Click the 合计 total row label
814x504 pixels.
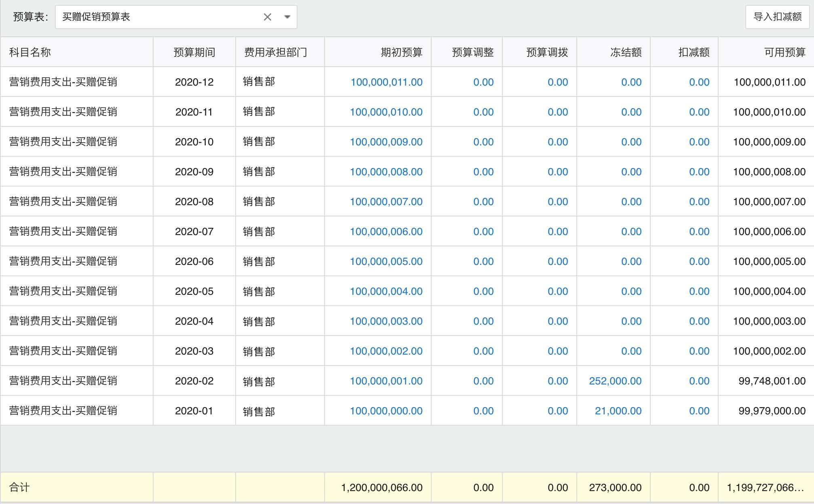(x=19, y=487)
